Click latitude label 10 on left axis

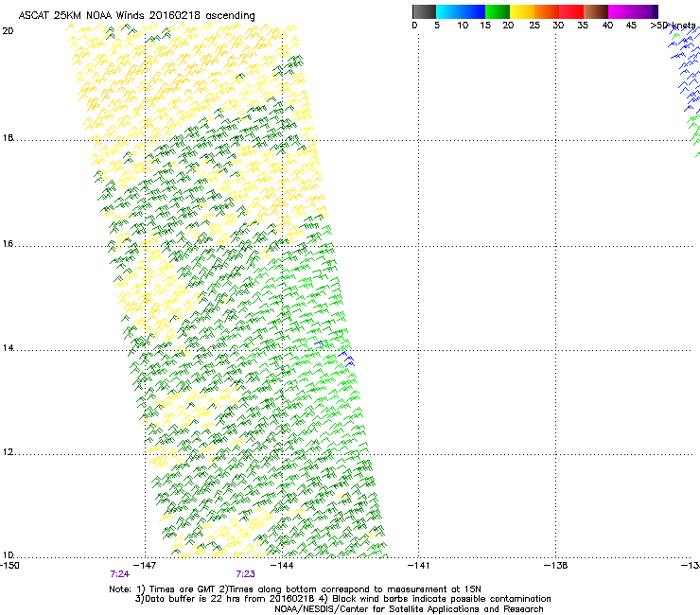coord(8,555)
